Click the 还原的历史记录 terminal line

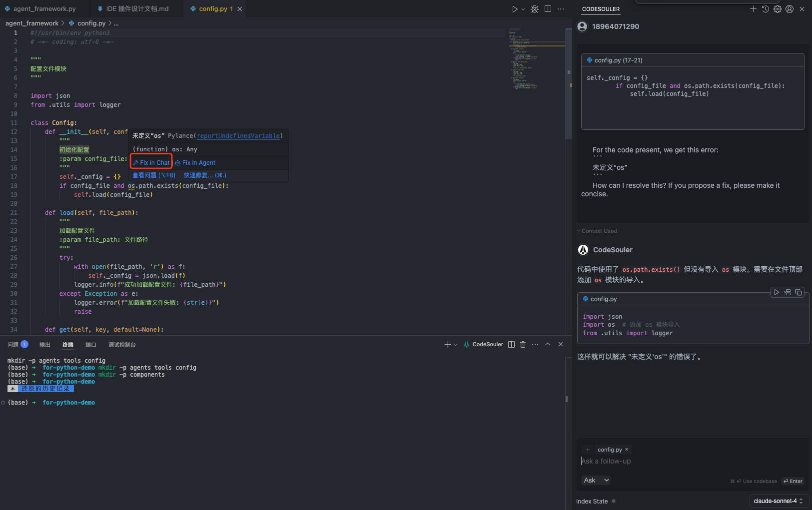pyautogui.click(x=41, y=389)
